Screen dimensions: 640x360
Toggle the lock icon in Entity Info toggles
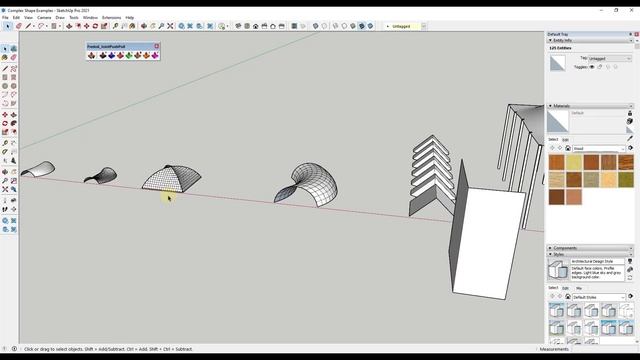pos(600,67)
